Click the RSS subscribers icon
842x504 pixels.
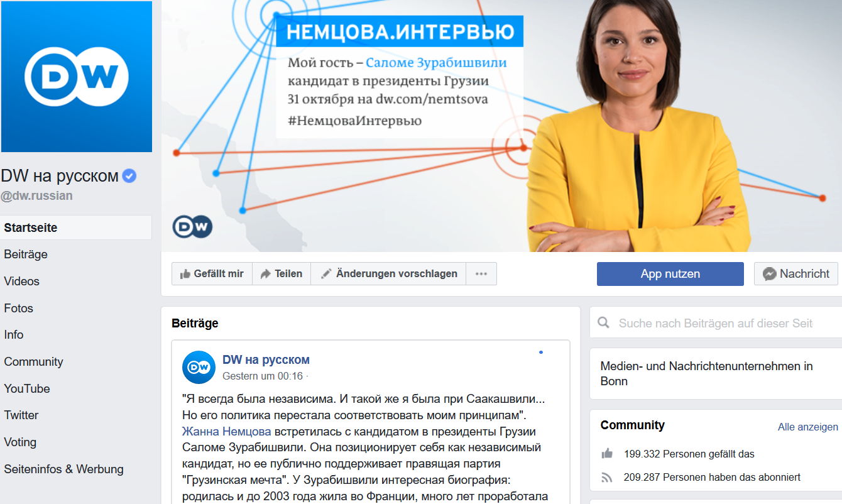pos(607,477)
